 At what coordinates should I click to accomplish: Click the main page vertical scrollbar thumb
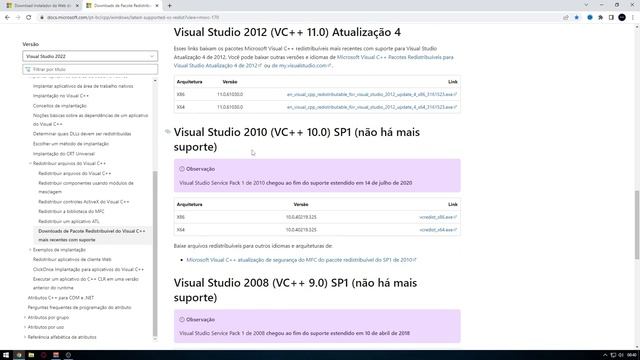637,224
